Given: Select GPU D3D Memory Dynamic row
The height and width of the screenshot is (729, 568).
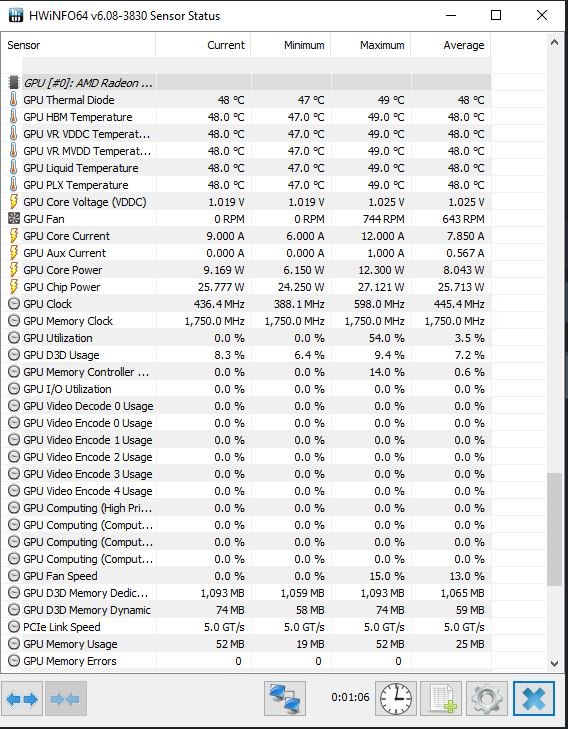Looking at the screenshot, I should 246,610.
